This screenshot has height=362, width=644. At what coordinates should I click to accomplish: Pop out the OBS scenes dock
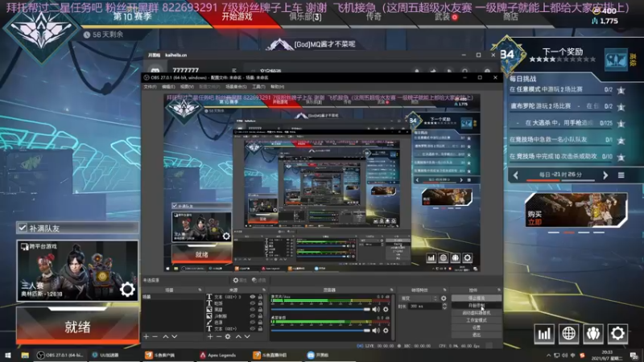200,290
